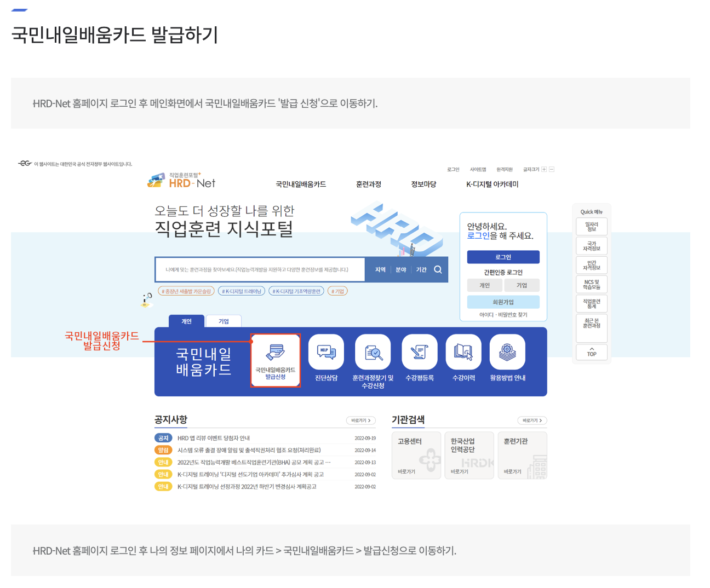Open 훈련기관 organization search card
This screenshot has width=710, height=588.
coord(523,456)
